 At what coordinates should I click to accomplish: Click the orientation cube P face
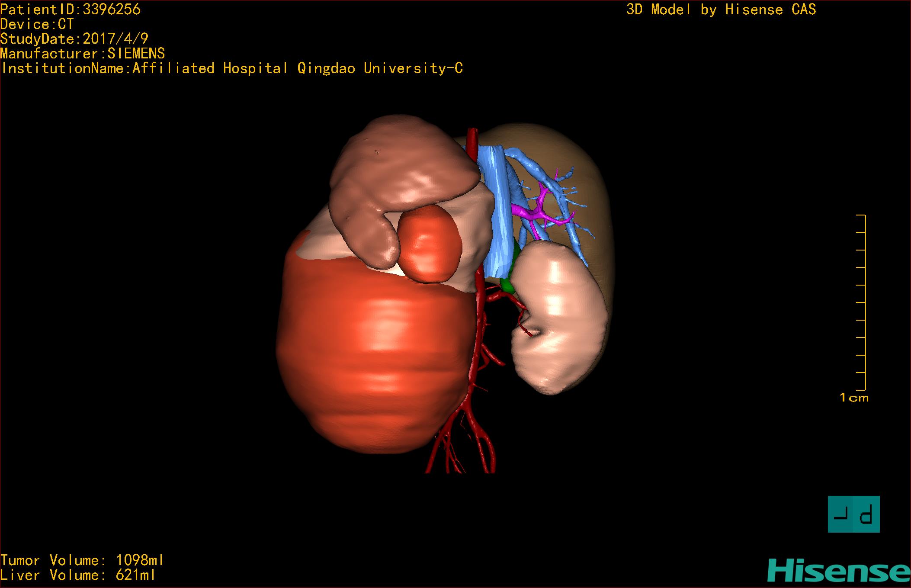(x=866, y=514)
